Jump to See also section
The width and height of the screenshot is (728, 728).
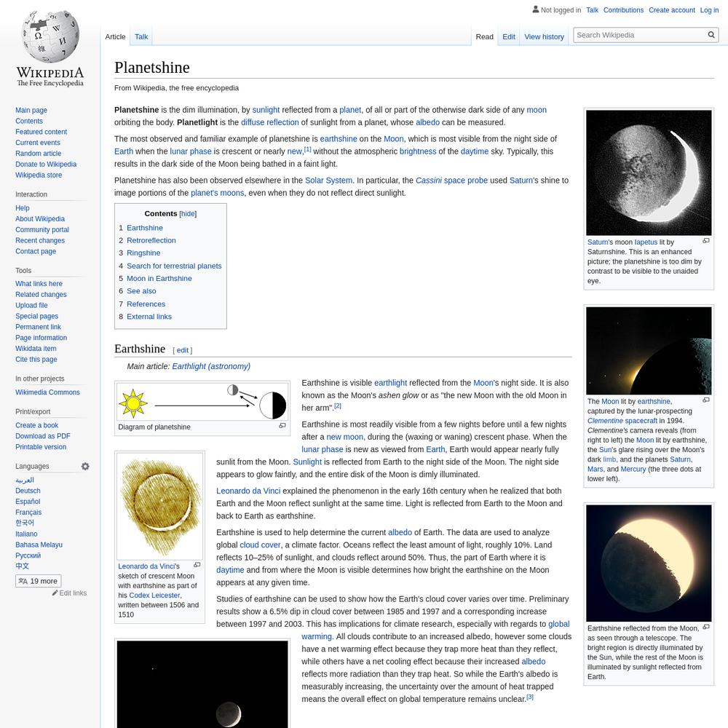click(x=141, y=290)
